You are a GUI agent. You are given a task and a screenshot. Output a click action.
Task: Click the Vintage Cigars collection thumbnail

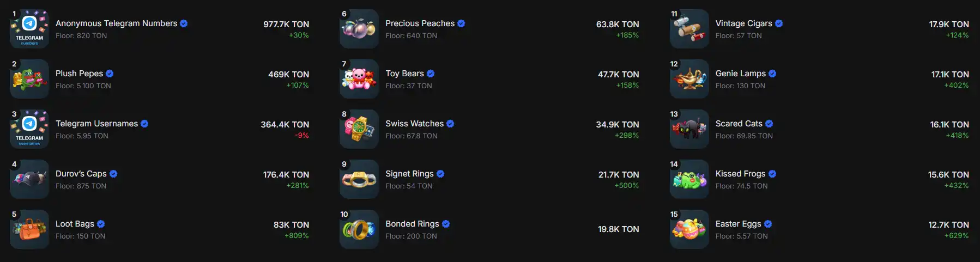(689, 29)
